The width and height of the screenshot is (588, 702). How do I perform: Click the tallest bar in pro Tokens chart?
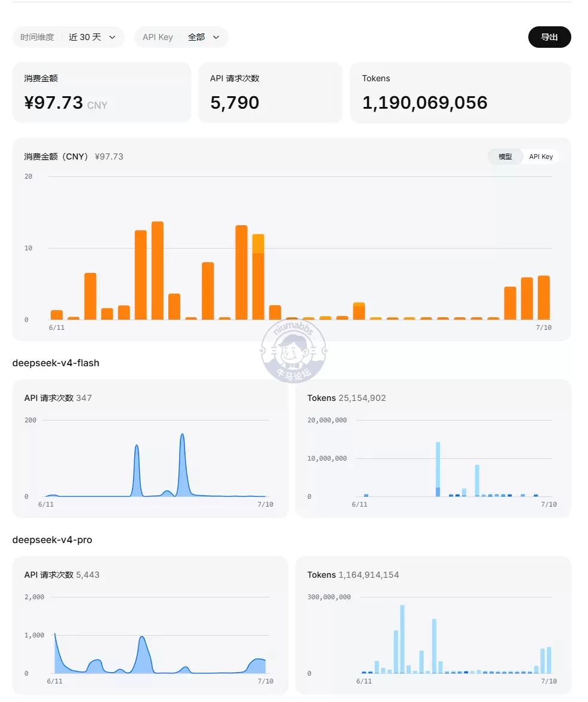tap(402, 639)
